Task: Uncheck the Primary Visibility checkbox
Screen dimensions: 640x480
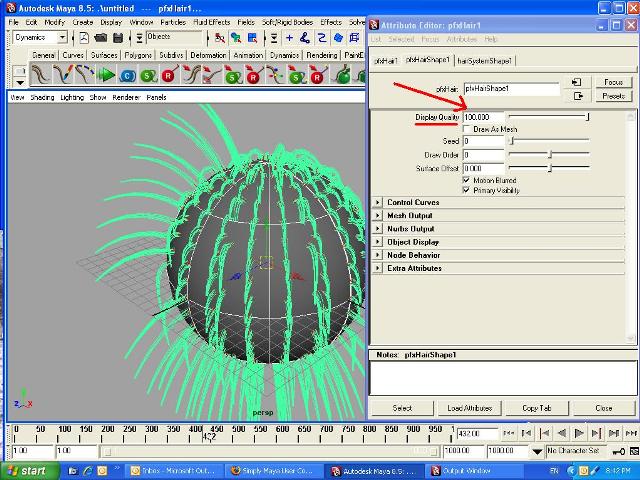Action: 466,190
